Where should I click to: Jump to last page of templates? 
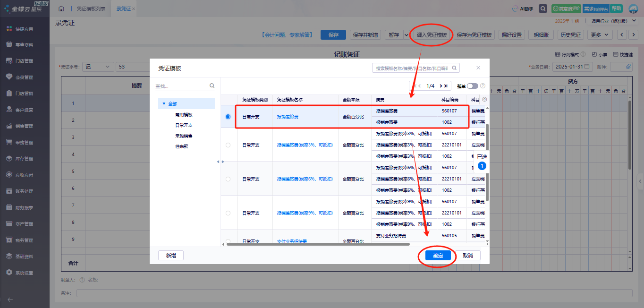pyautogui.click(x=446, y=86)
